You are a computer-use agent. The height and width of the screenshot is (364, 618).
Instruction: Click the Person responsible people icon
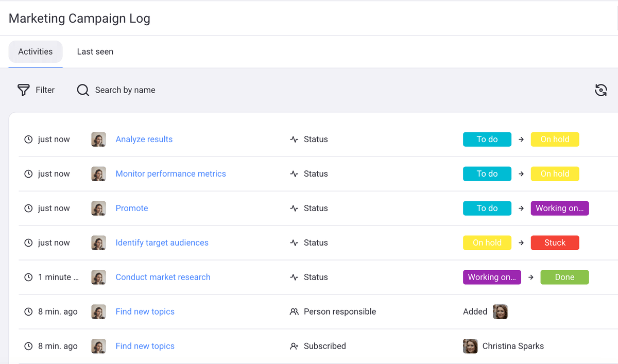pos(294,312)
